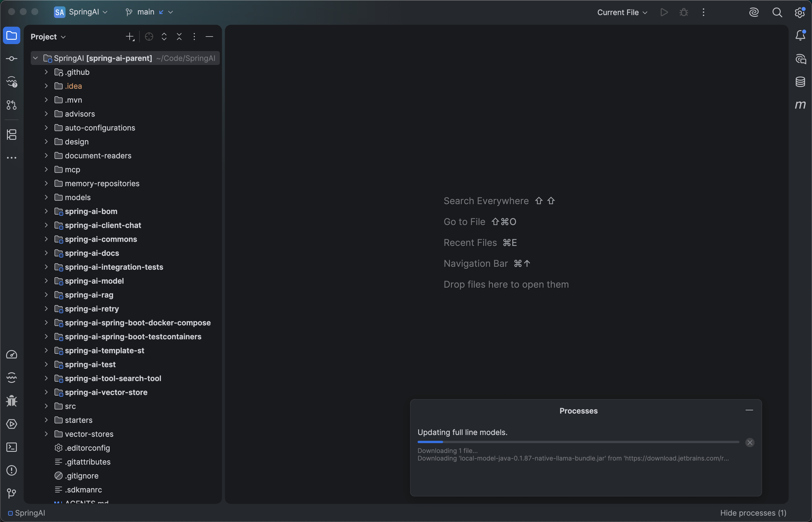
Task: Open Search Everywhere magnifier icon
Action: coord(777,12)
